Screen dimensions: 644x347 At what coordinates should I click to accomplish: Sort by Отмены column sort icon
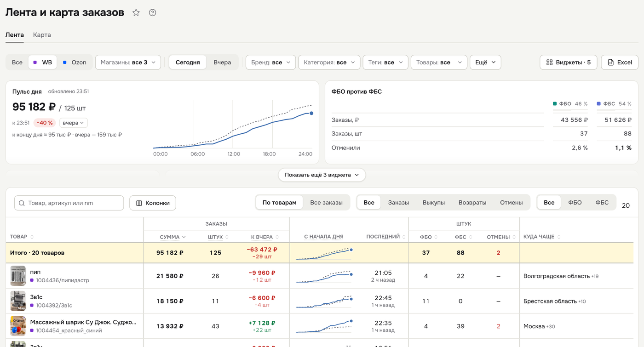(513, 237)
